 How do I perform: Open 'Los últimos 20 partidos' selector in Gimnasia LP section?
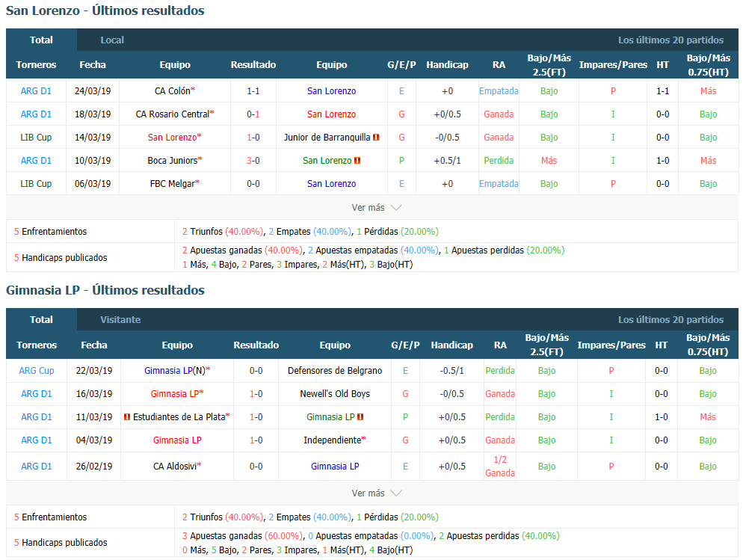(671, 320)
